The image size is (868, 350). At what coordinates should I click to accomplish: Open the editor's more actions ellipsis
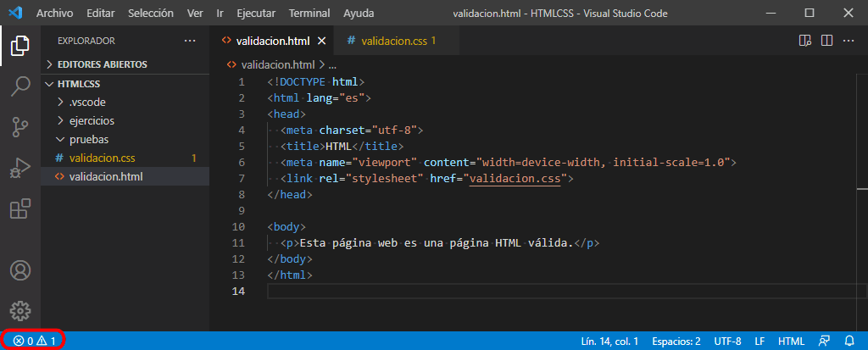[x=848, y=41]
